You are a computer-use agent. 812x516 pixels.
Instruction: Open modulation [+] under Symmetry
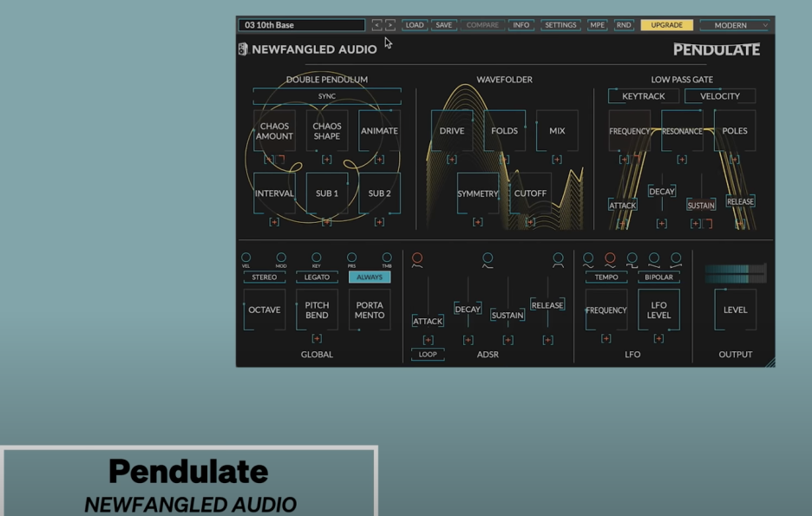(477, 222)
